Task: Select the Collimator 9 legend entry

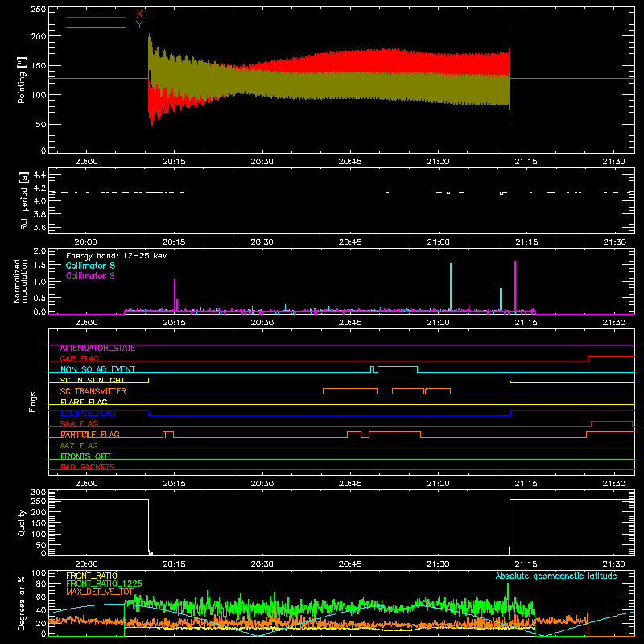Action: click(90, 275)
